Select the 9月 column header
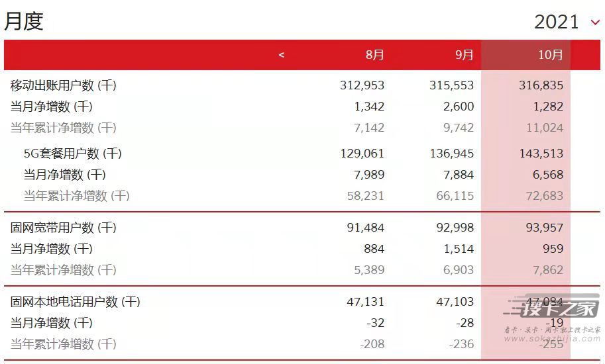This screenshot has width=605, height=364. [465, 55]
